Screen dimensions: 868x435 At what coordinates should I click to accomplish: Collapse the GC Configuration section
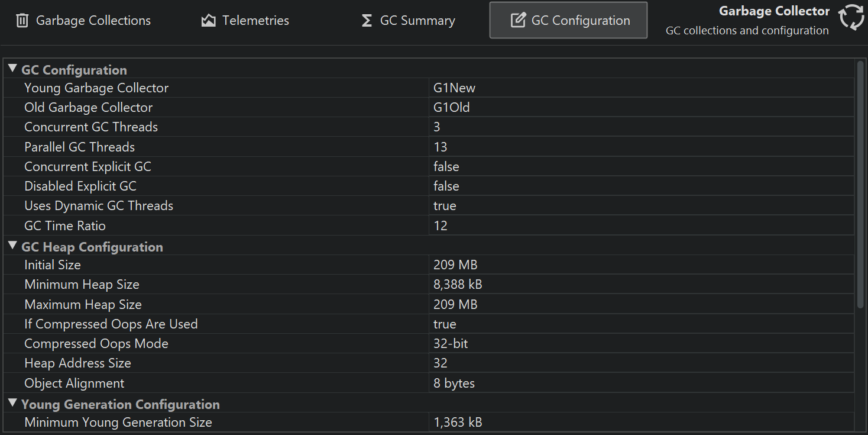pyautogui.click(x=12, y=69)
